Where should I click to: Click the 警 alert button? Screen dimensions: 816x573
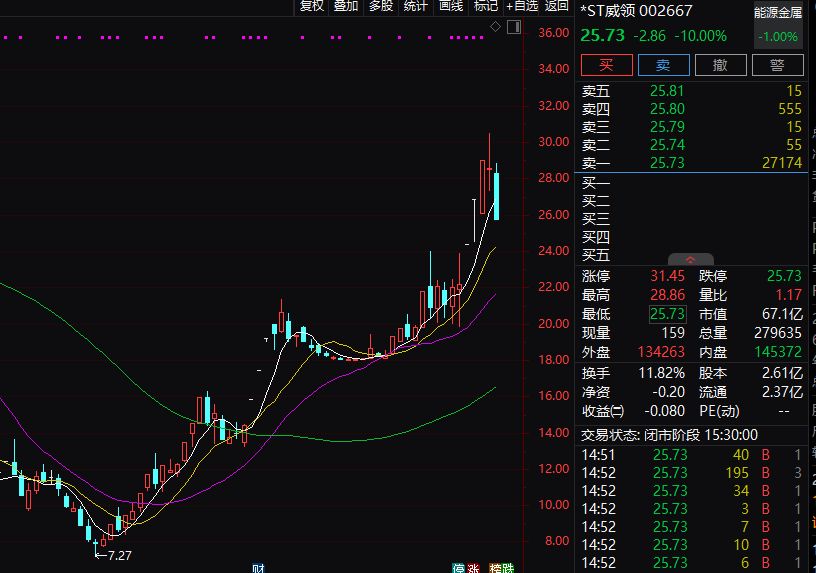(x=777, y=65)
